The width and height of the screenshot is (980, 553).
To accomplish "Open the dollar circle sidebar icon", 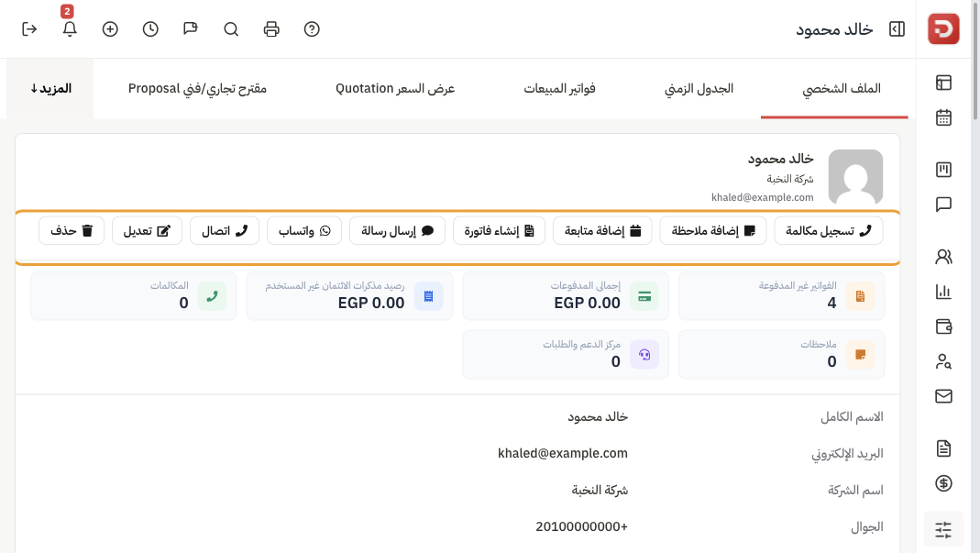I will [x=943, y=483].
